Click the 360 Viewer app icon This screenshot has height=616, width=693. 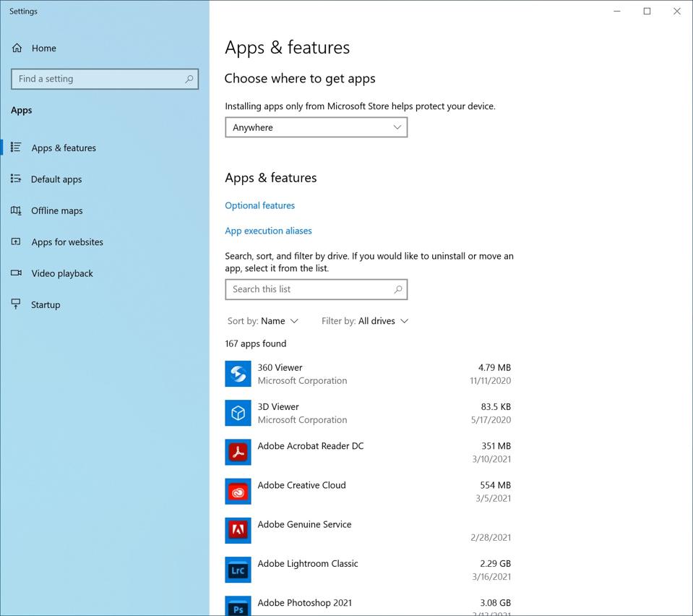click(x=238, y=374)
